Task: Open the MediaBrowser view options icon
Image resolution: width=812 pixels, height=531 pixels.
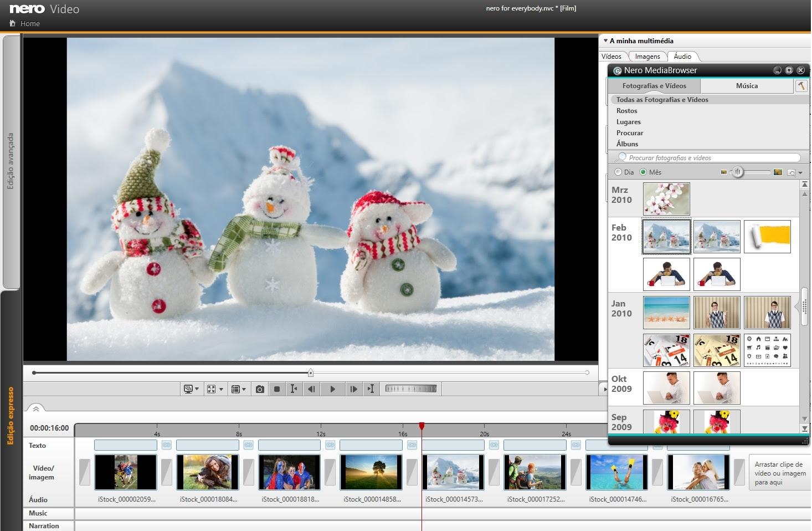Action: tap(791, 172)
